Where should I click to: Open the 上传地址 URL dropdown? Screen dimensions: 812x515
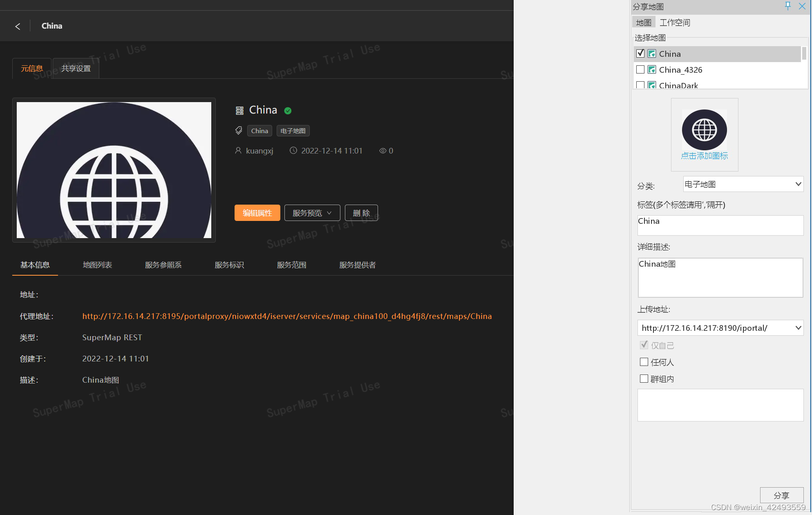click(x=720, y=328)
